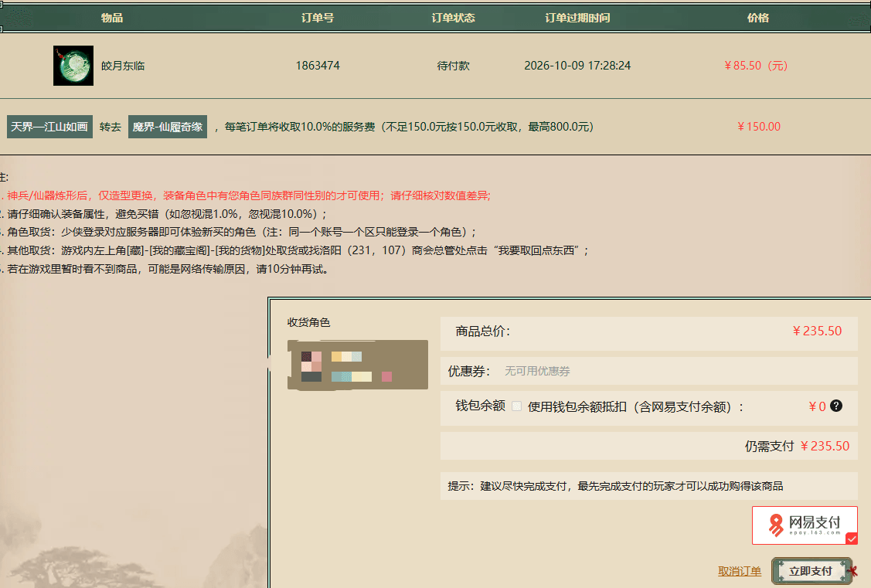Click the 立即支付 button

(x=811, y=571)
